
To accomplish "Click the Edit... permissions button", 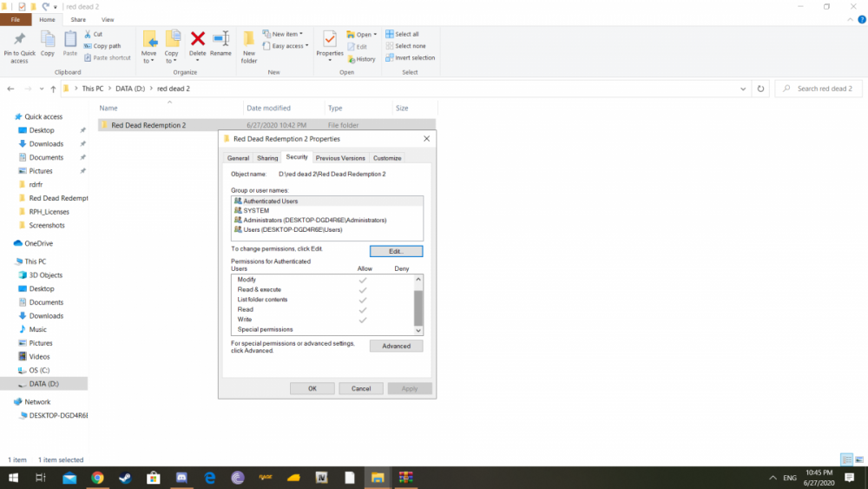I will click(396, 251).
